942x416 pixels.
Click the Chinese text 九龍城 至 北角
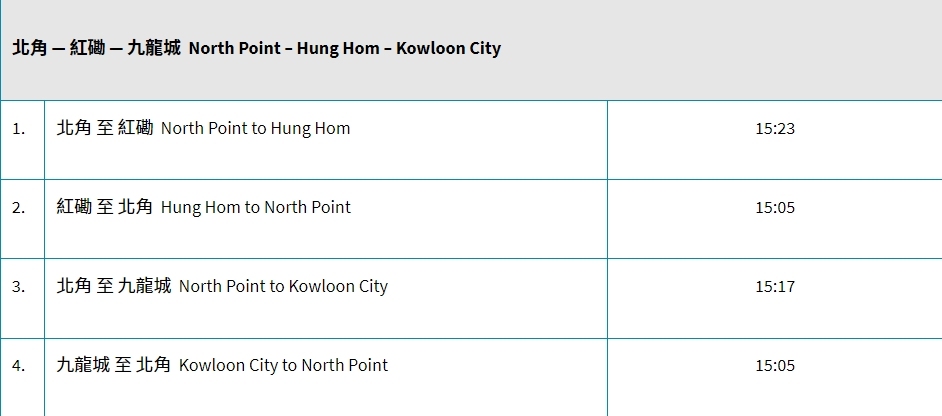pyautogui.click(x=114, y=365)
